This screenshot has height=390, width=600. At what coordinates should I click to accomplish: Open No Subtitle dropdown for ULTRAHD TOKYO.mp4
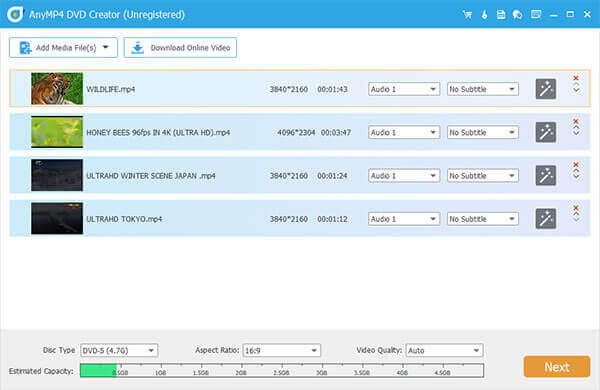pos(483,219)
